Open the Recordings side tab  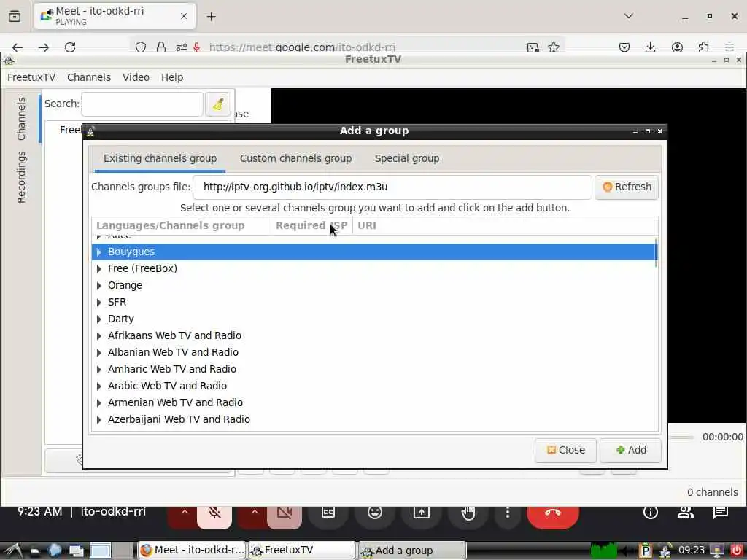(21, 177)
